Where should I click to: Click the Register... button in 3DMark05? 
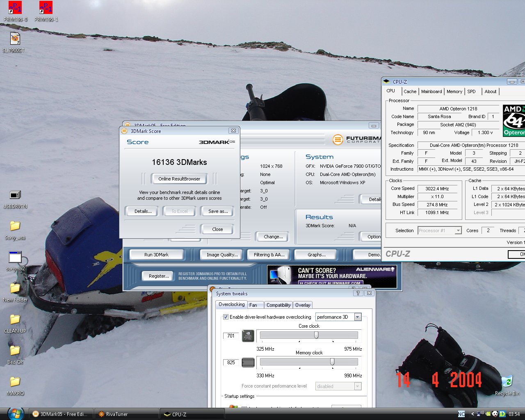(x=159, y=276)
